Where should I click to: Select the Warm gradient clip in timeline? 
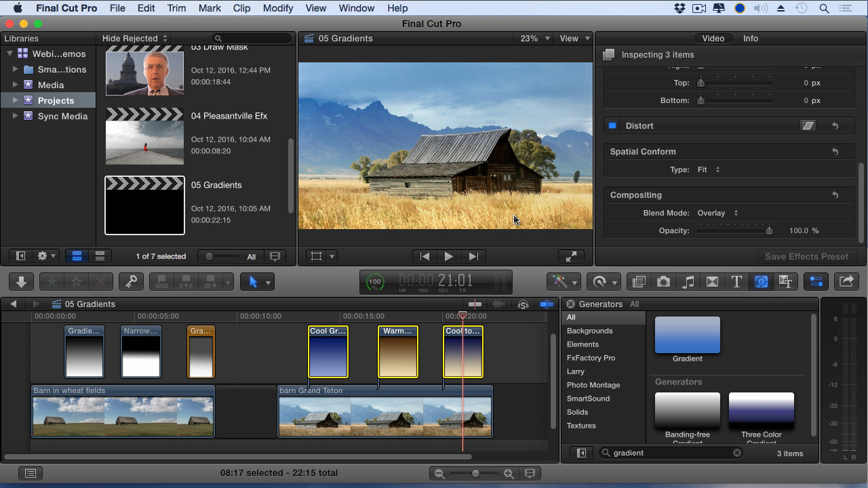398,352
